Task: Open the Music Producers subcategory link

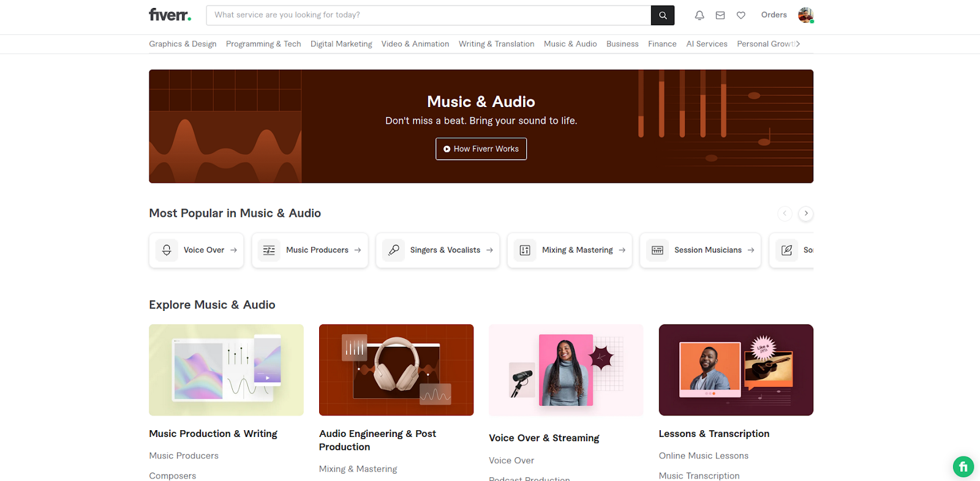Action: 184,456
